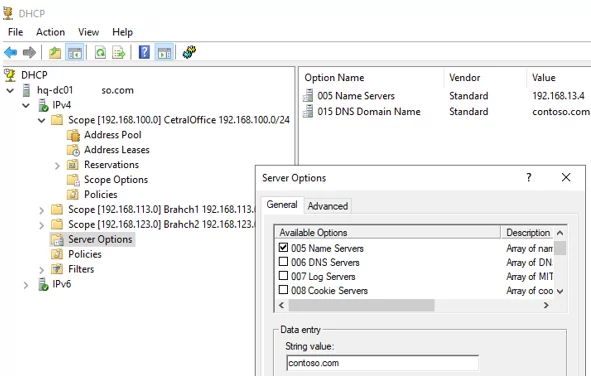Expand the Filters node
The height and width of the screenshot is (376, 591).
point(41,270)
